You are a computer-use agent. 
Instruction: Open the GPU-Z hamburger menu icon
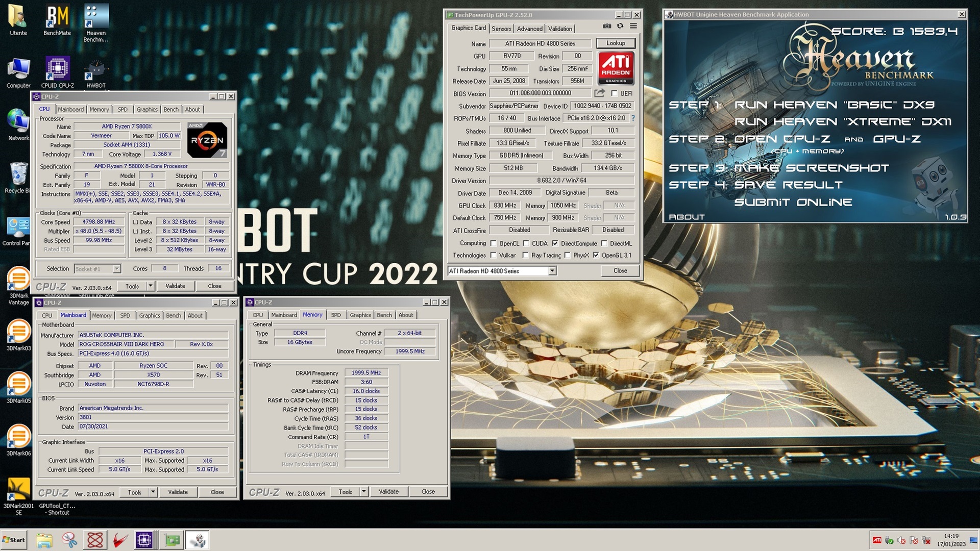coord(633,26)
